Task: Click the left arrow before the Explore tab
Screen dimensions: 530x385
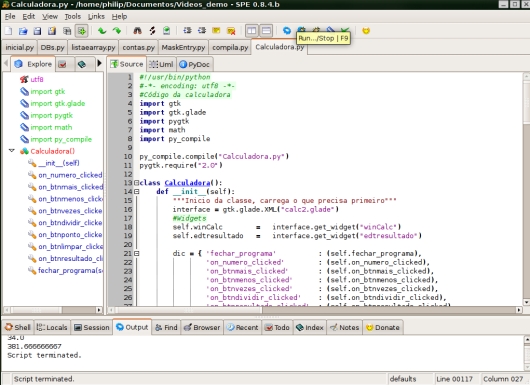Action: click(5, 63)
